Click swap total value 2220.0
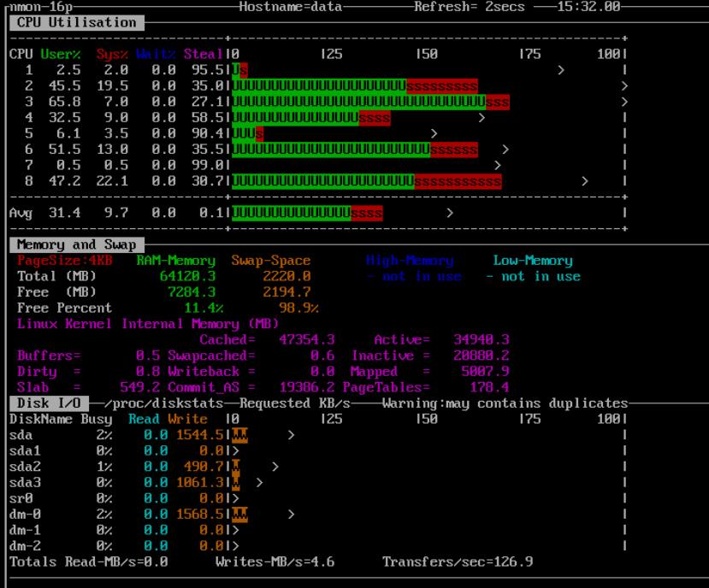Image resolution: width=709 pixels, height=588 pixels. tap(287, 276)
